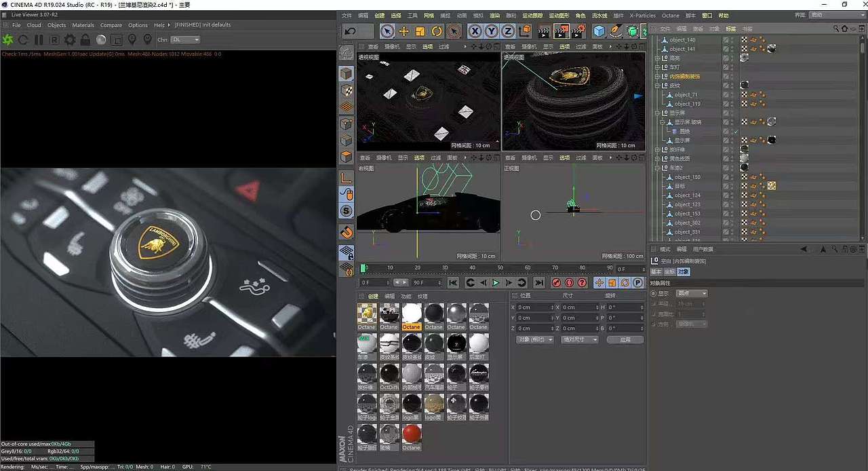Click search icon in object manager
Screen dimensions: 868x471
(837, 29)
